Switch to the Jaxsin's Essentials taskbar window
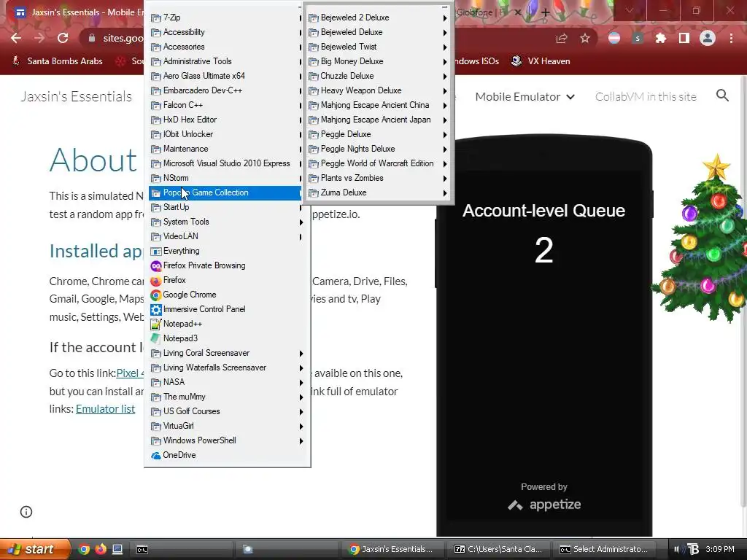The height and width of the screenshot is (560, 747). tap(392, 550)
